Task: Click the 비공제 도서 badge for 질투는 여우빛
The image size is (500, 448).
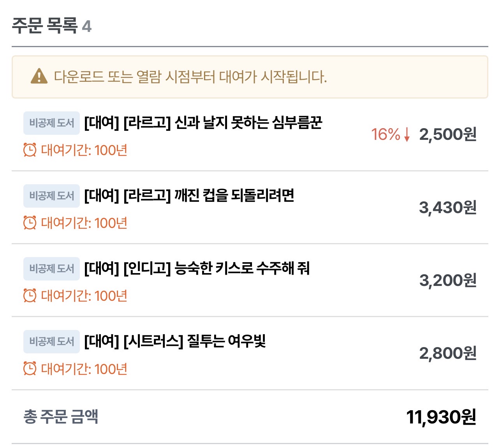Action: [51, 342]
